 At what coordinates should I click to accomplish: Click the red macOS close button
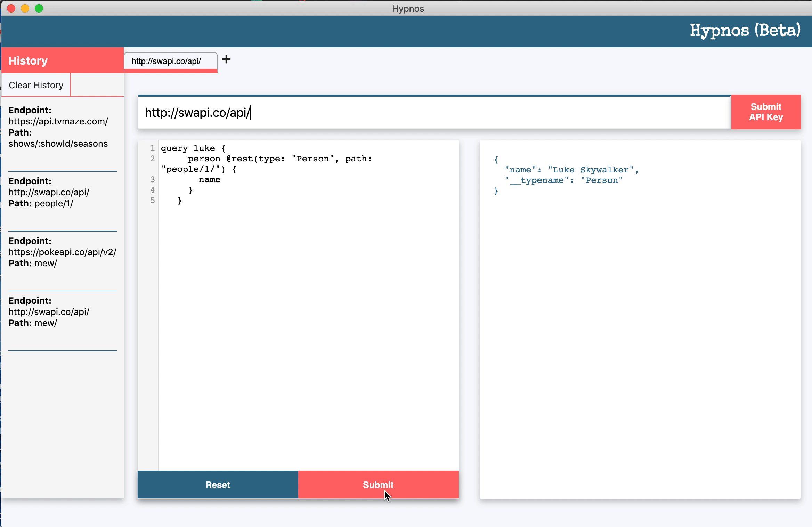point(11,8)
